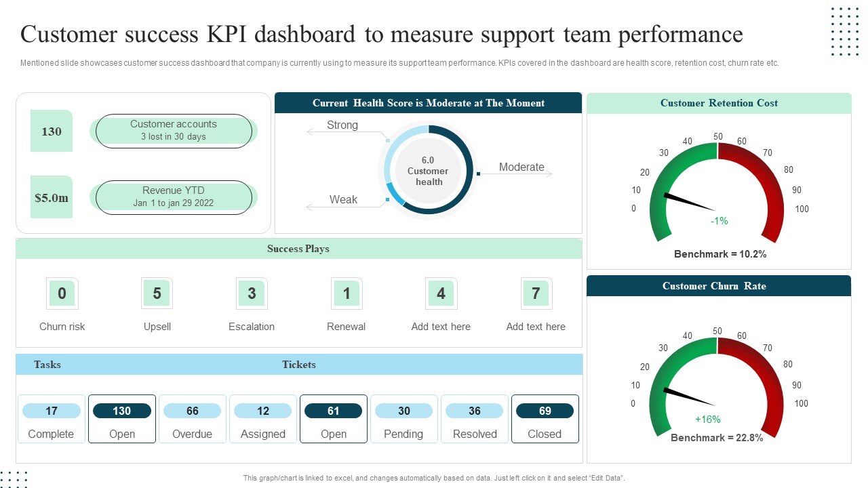Select the count box showing 4
The image size is (868, 488).
click(441, 293)
